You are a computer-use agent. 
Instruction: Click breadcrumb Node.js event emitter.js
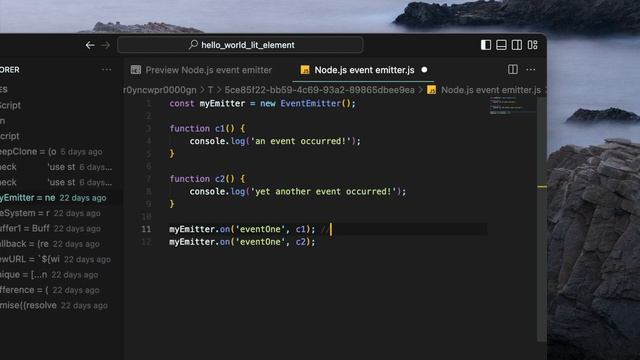point(491,90)
